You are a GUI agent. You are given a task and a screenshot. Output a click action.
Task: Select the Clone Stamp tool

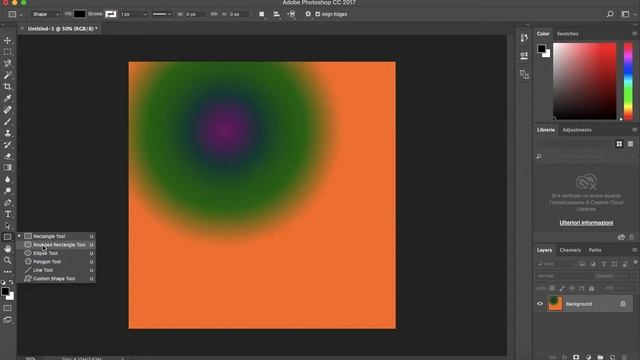(x=7, y=133)
